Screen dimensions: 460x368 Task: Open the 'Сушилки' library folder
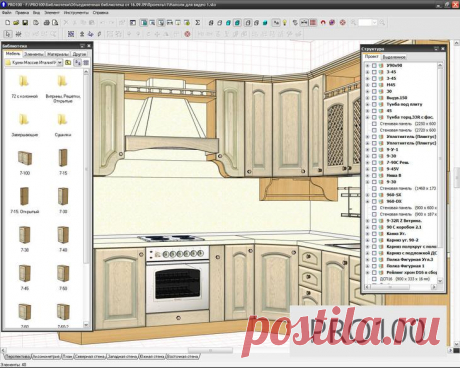coord(63,124)
